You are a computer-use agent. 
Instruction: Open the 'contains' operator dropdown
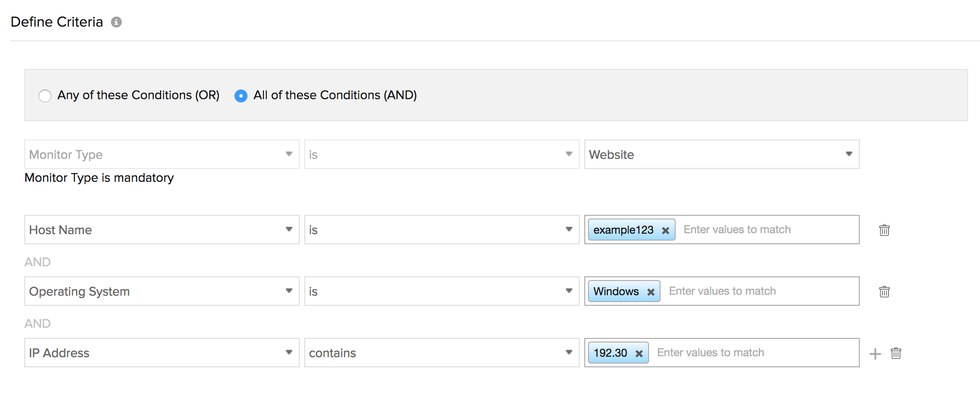441,353
